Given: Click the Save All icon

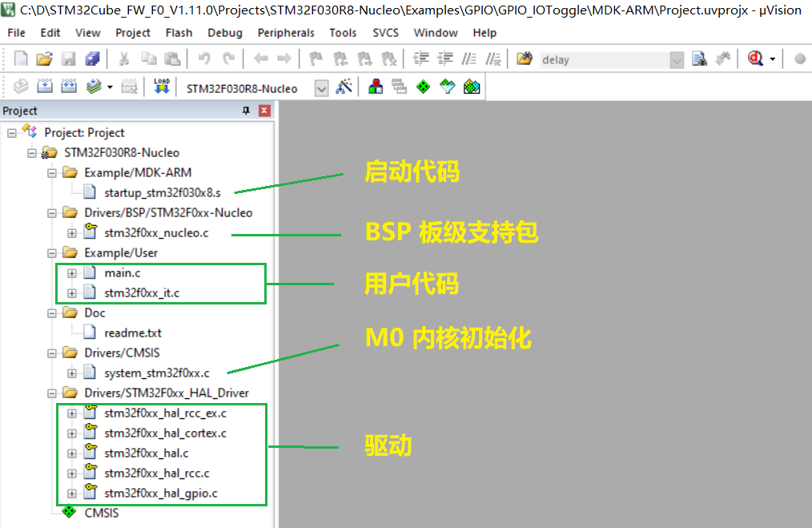Looking at the screenshot, I should [x=92, y=59].
